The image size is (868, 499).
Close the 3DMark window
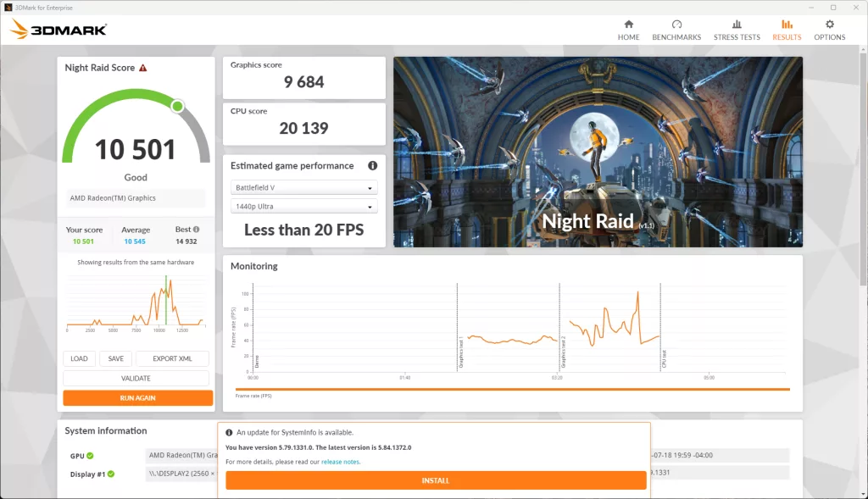[856, 7]
